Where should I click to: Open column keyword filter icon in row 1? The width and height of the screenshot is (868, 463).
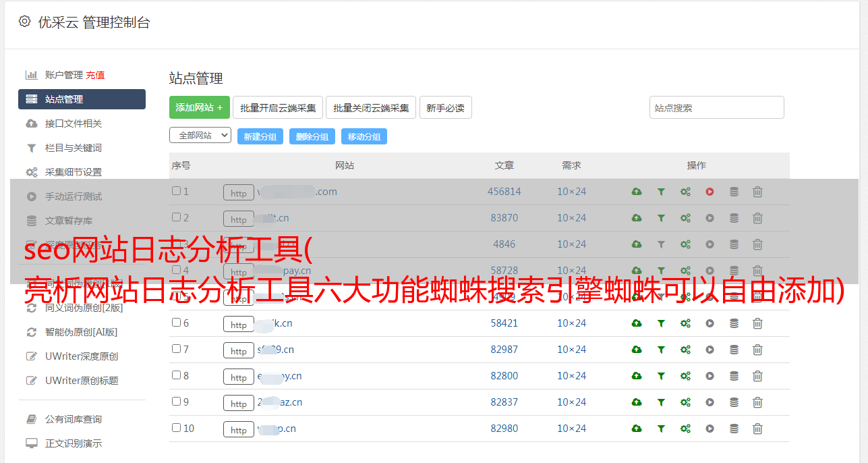(661, 192)
